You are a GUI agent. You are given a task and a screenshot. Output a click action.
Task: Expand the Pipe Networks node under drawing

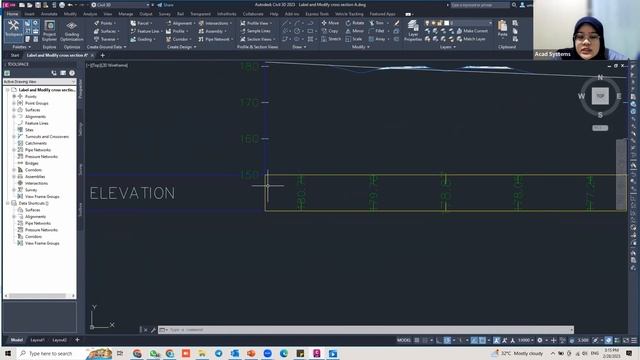click(x=14, y=150)
